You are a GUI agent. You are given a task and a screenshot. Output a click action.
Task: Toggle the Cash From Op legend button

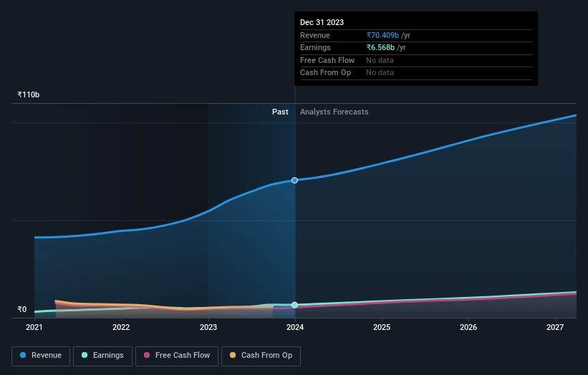[x=261, y=356]
